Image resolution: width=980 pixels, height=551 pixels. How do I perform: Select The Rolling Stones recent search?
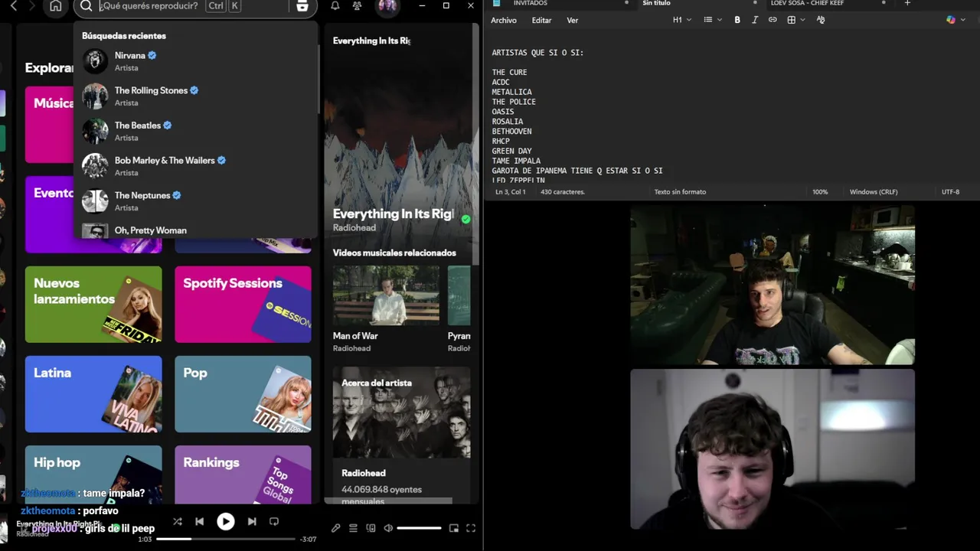[x=195, y=96]
